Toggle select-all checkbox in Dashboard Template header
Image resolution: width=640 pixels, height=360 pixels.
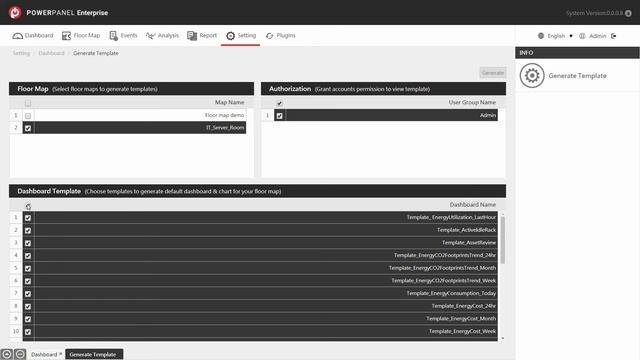click(x=28, y=206)
